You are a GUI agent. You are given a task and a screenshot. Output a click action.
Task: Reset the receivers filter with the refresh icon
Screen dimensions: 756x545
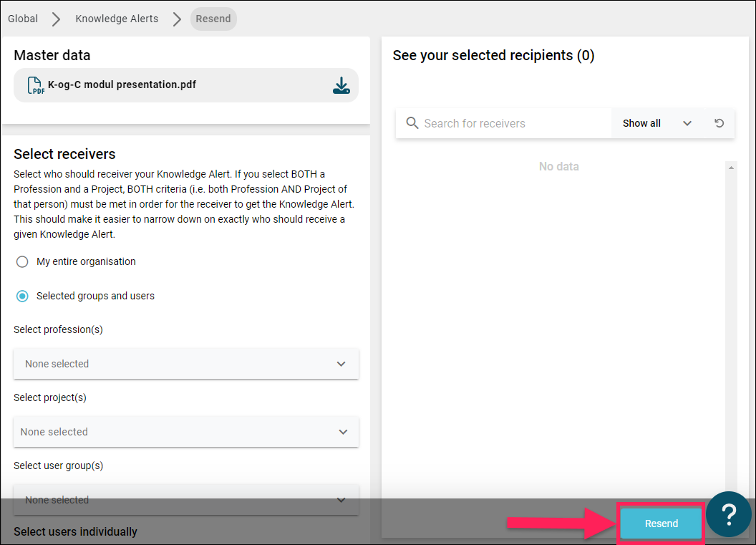pyautogui.click(x=719, y=123)
